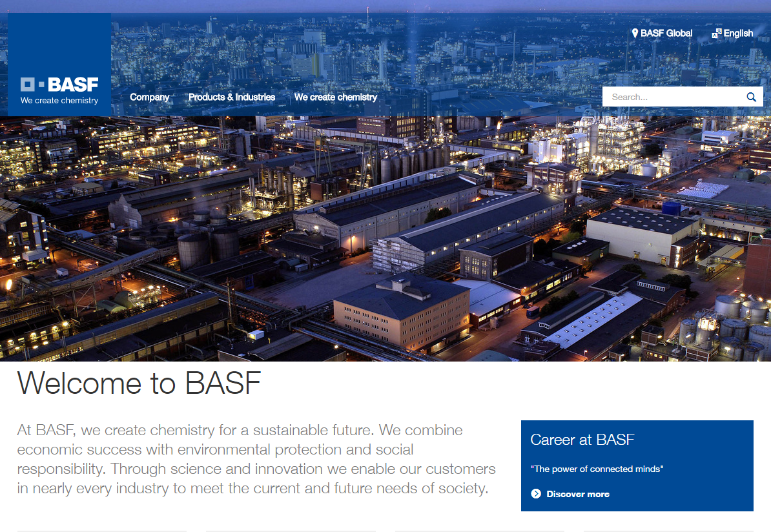Click the BASF logo tile
This screenshot has height=532, width=771.
tap(59, 65)
